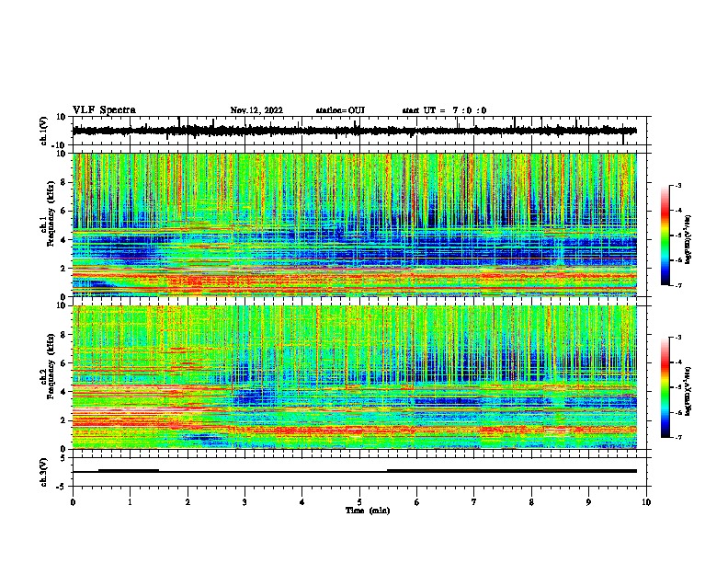Click the "ch.3(V)" axis label
This screenshot has width=728, height=563.
click(44, 472)
